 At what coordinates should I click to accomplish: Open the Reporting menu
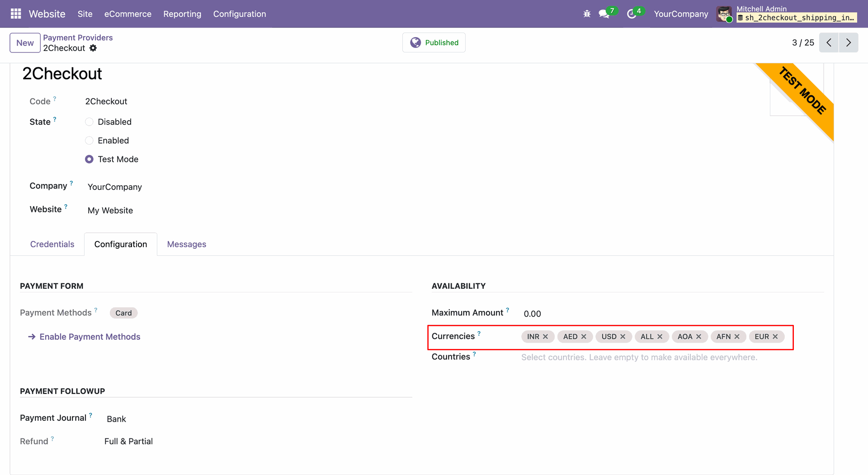coord(182,14)
